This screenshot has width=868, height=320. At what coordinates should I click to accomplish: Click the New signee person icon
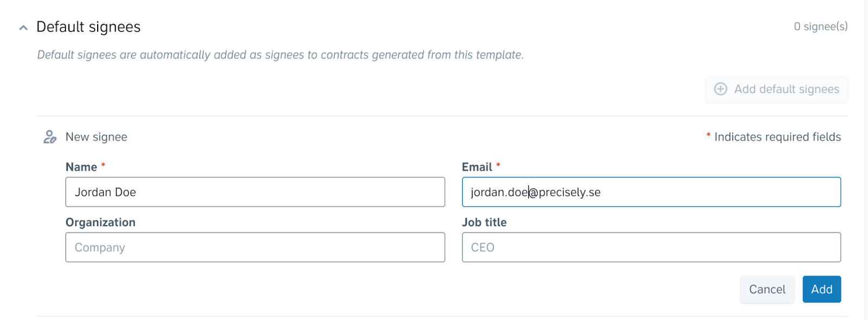click(50, 137)
